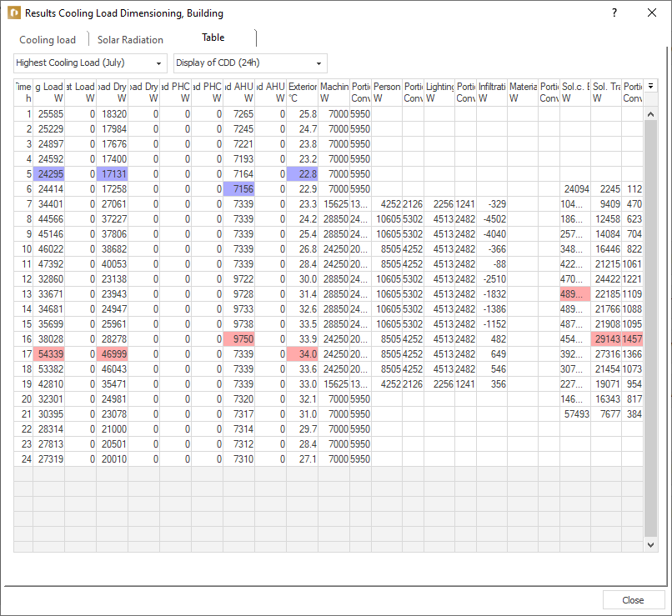Click the infiltration value -329
This screenshot has height=616, width=672.
[492, 204]
